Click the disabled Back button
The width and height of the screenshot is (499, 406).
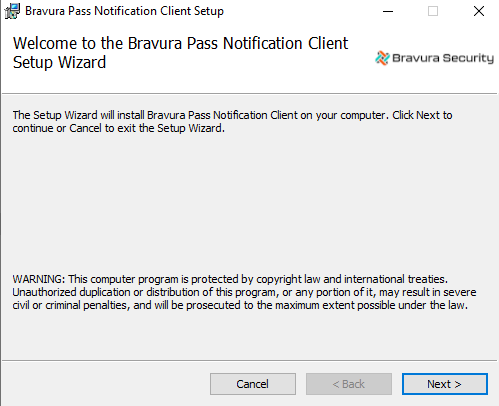pyautogui.click(x=349, y=384)
